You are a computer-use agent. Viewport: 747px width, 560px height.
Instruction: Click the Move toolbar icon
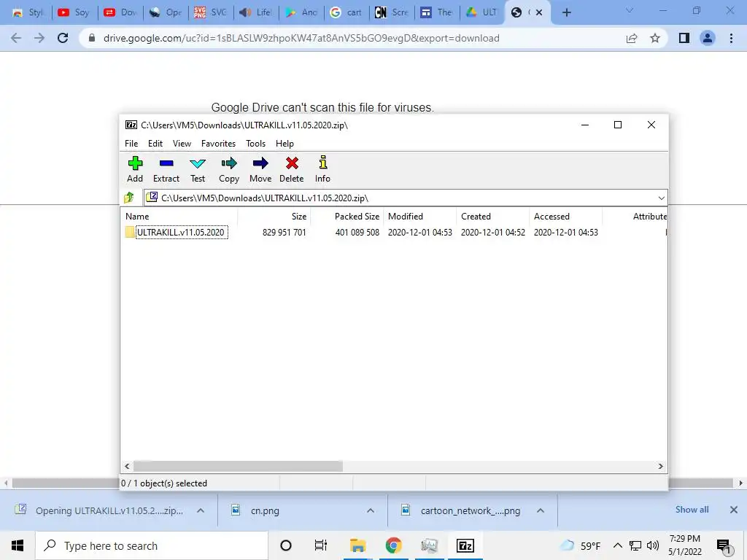260,164
